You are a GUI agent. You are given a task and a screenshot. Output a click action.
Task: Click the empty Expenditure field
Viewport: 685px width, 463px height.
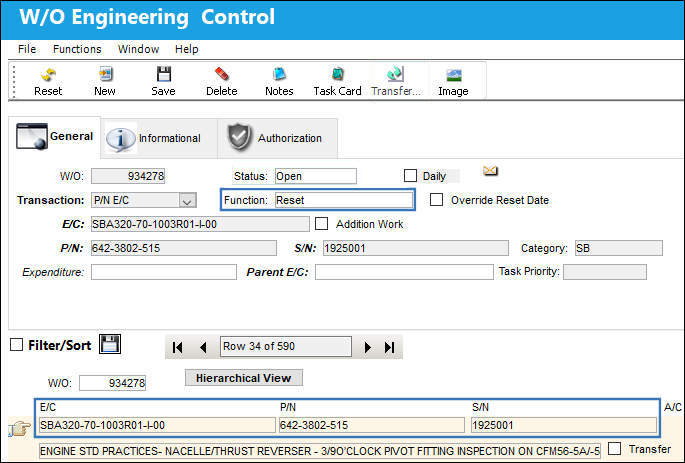pyautogui.click(x=164, y=272)
